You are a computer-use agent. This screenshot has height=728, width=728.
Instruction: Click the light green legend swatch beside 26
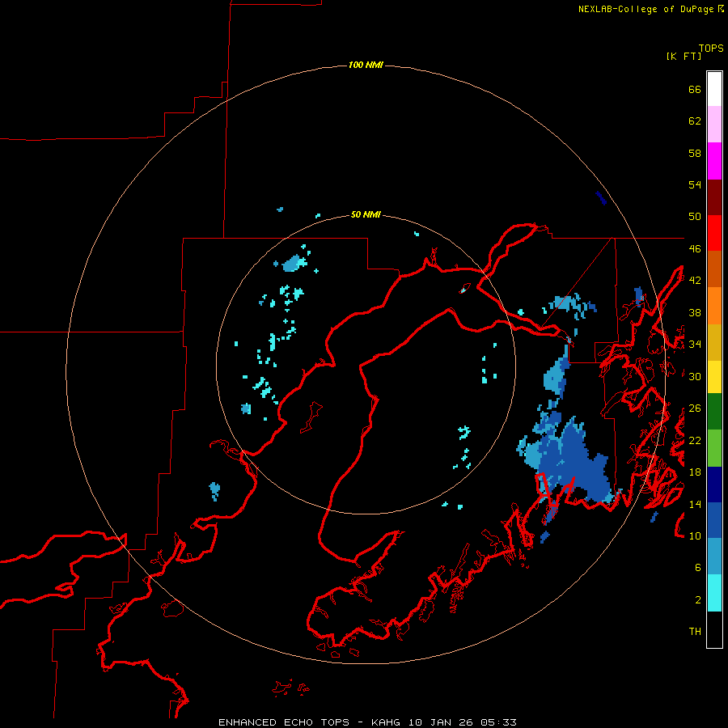click(x=714, y=448)
